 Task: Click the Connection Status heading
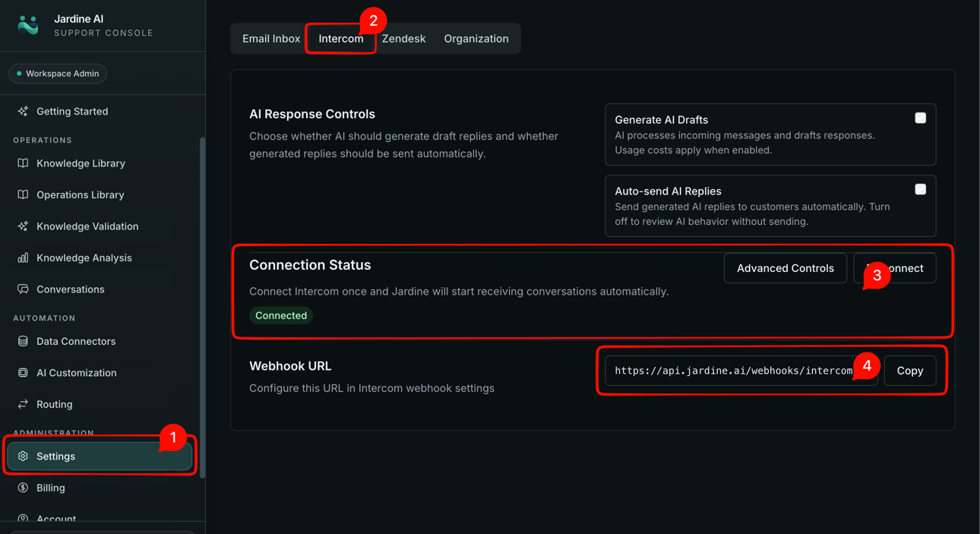[x=310, y=265]
